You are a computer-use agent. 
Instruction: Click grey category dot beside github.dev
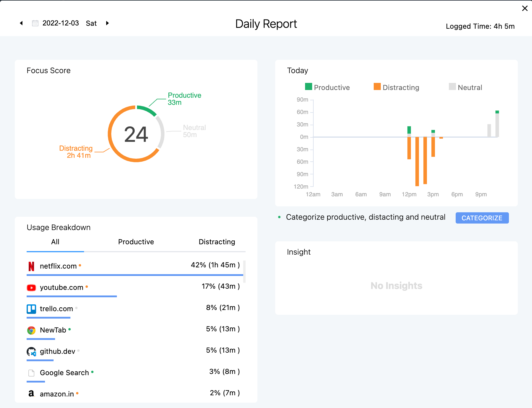pos(78,351)
